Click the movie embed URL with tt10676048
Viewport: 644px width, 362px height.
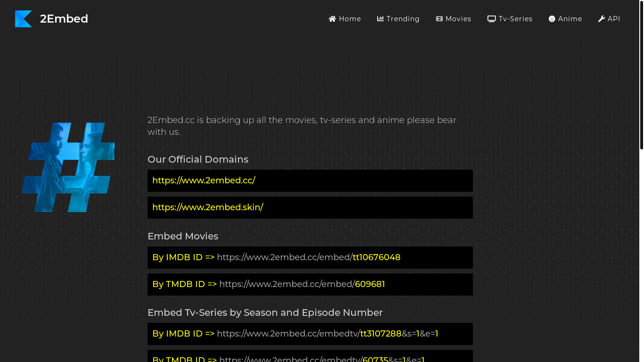[x=310, y=257]
